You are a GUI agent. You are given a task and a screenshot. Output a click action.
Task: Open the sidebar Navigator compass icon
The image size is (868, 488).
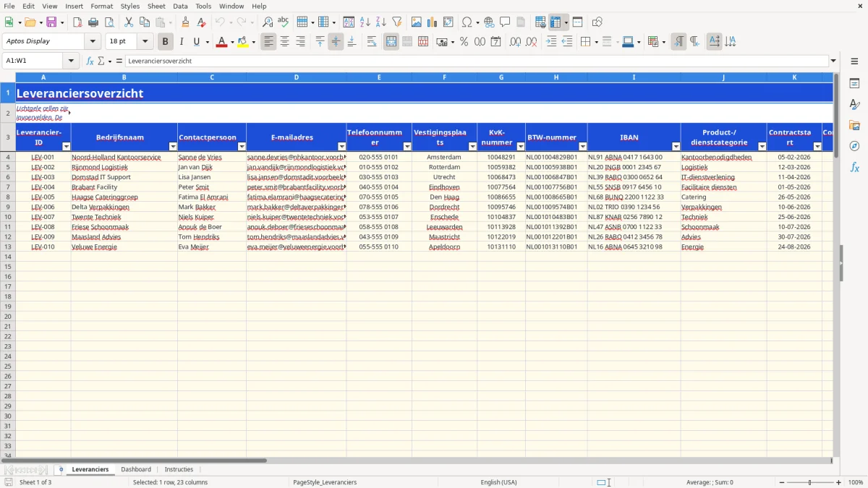(854, 146)
